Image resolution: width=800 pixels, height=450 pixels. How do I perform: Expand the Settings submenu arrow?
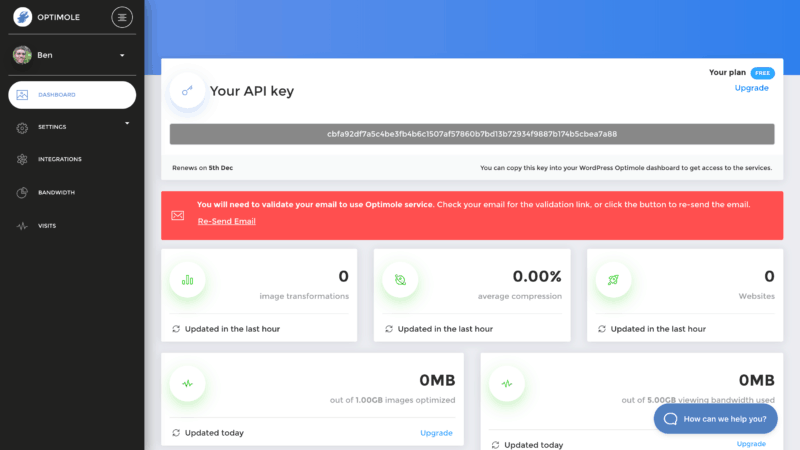tap(127, 123)
